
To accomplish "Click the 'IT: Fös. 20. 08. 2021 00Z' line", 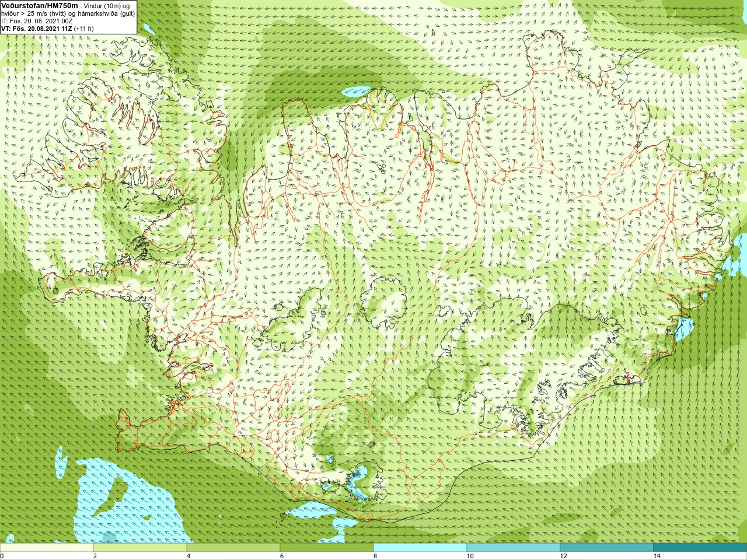I will [37, 21].
